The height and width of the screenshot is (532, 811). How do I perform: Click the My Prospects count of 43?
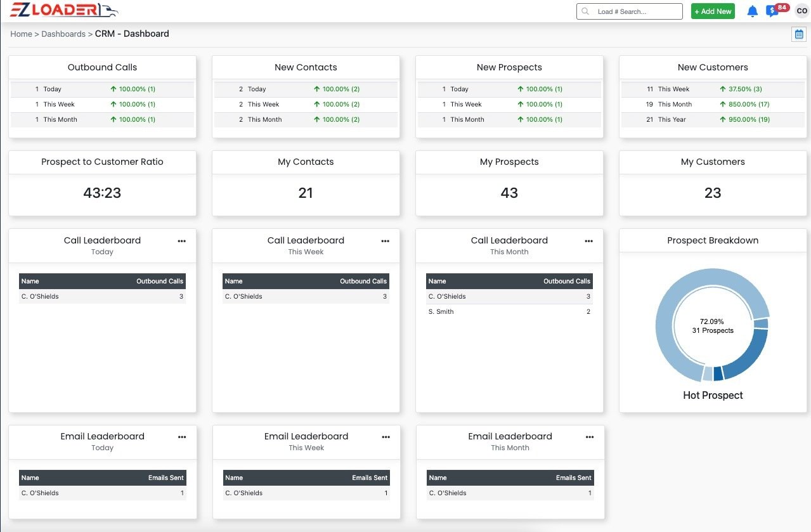[509, 193]
